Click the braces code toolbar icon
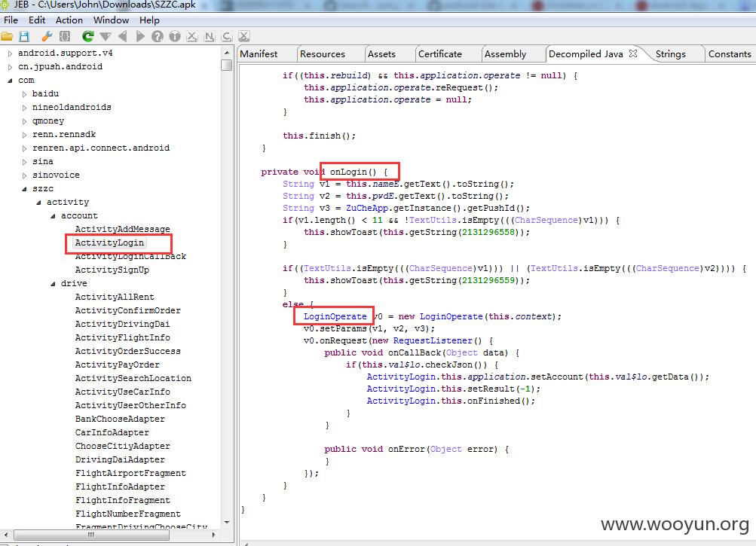This screenshot has width=756, height=546. tap(65, 36)
